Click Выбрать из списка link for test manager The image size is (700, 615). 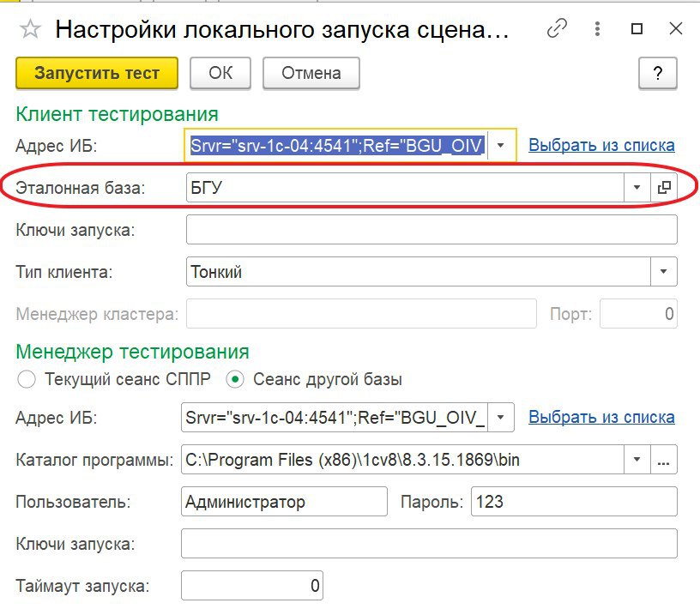[601, 417]
